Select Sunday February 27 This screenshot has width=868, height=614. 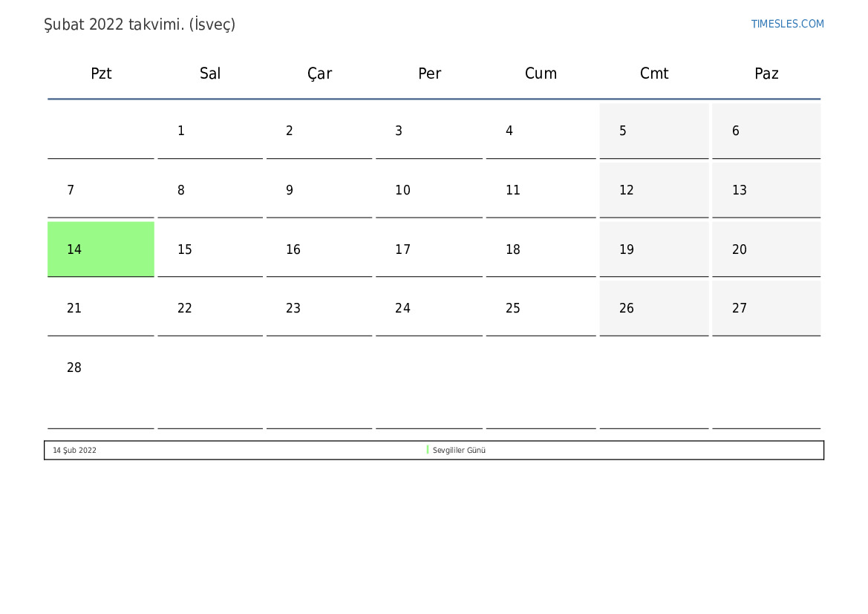coord(766,309)
